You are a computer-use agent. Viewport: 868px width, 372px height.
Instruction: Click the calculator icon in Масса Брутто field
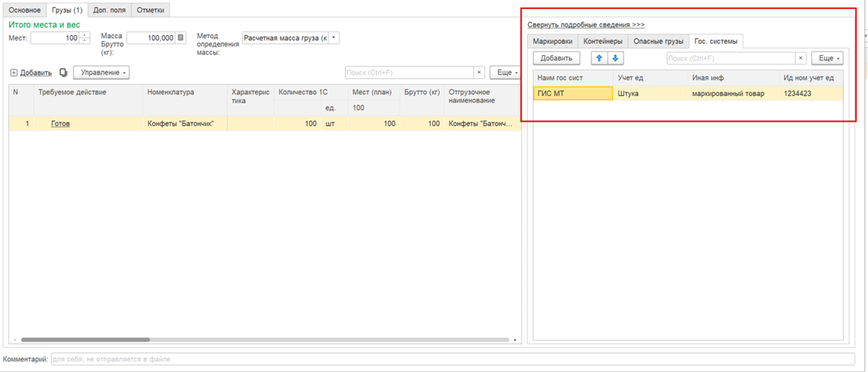point(181,38)
